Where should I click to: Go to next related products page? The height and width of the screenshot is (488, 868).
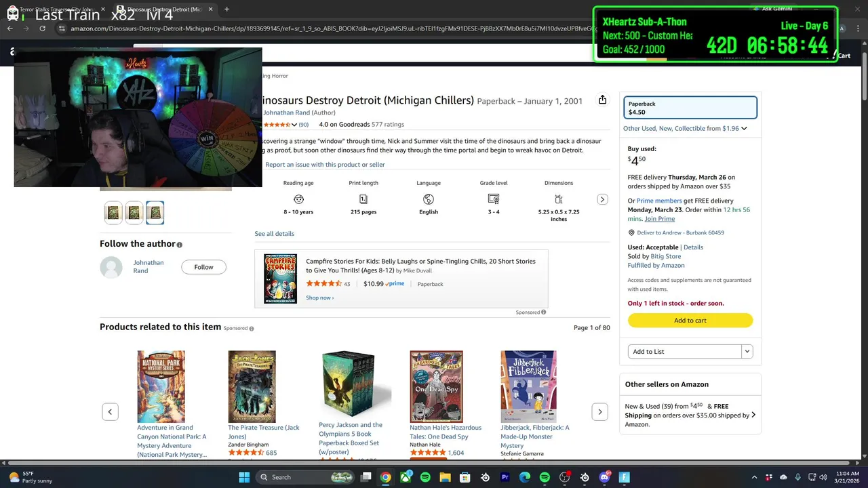[x=599, y=411]
